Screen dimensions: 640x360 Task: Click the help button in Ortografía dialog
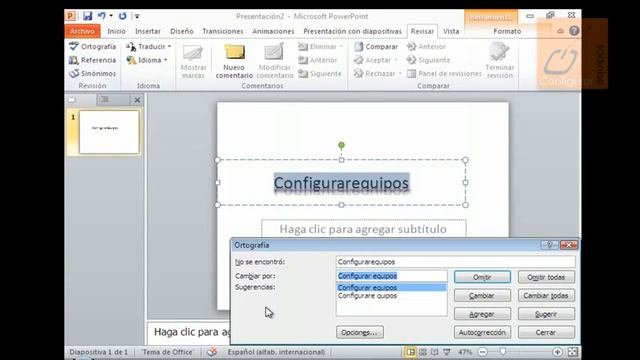549,245
